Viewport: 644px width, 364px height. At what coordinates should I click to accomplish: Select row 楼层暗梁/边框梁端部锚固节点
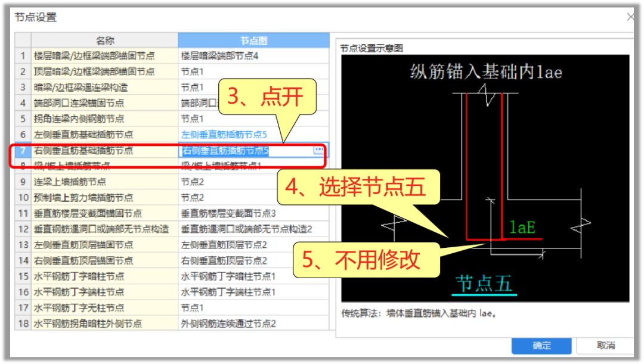(x=105, y=56)
